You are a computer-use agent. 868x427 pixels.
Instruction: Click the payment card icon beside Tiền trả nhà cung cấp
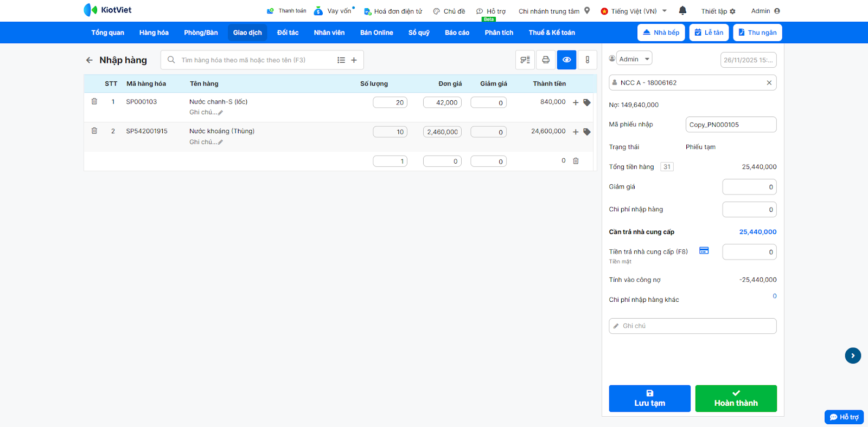pos(704,250)
